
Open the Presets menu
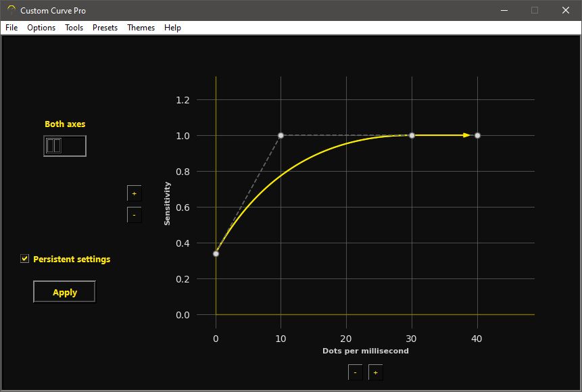pyautogui.click(x=105, y=28)
